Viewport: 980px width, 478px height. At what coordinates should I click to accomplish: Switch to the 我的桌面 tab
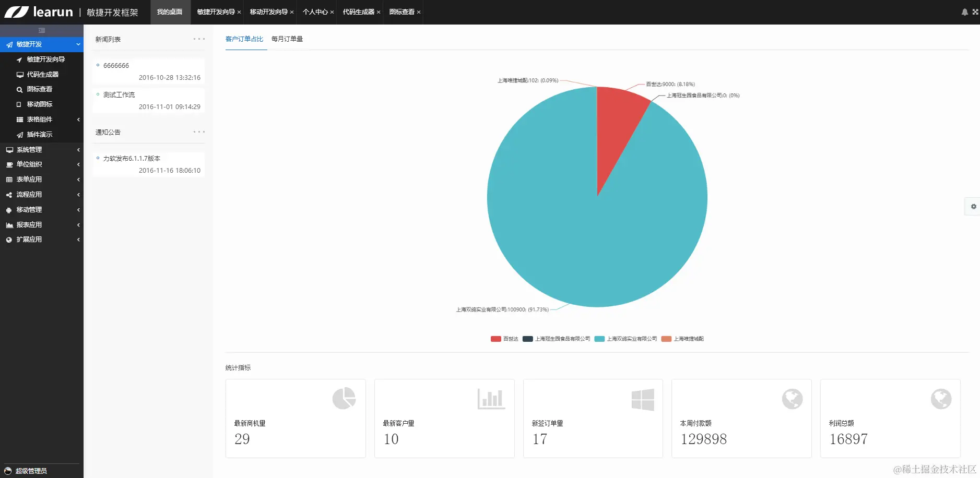point(170,12)
